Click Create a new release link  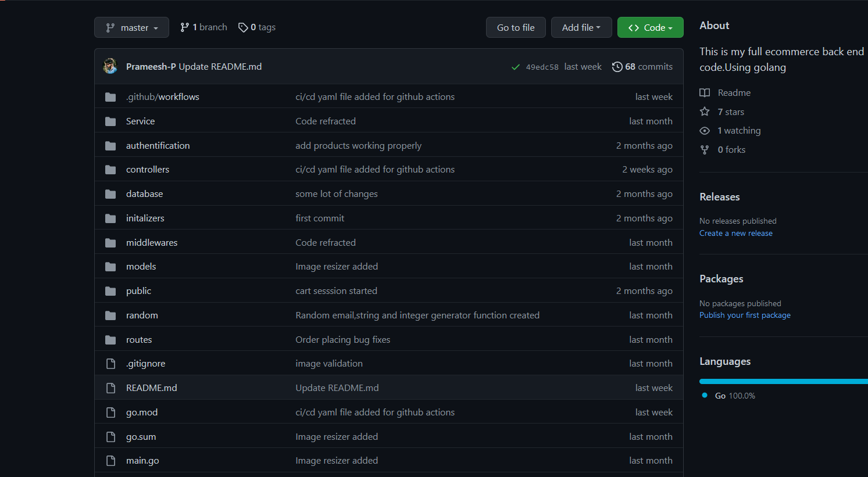coord(736,234)
